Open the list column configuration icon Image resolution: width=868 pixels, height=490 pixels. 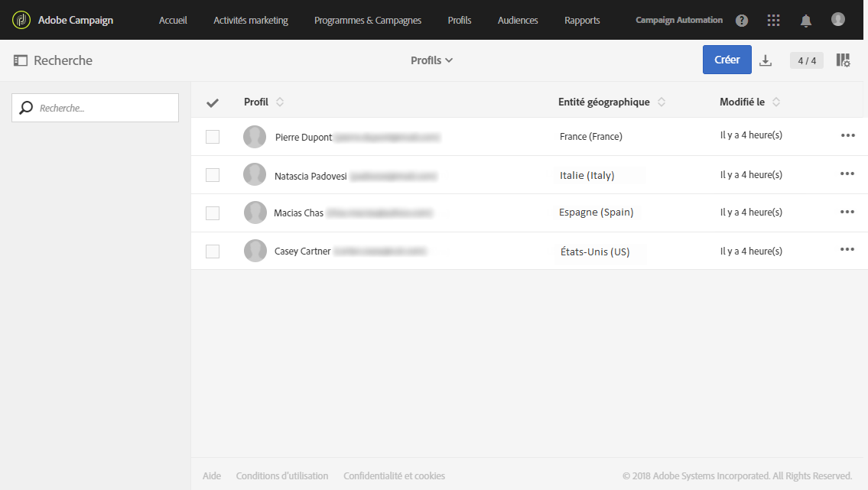[x=843, y=60]
